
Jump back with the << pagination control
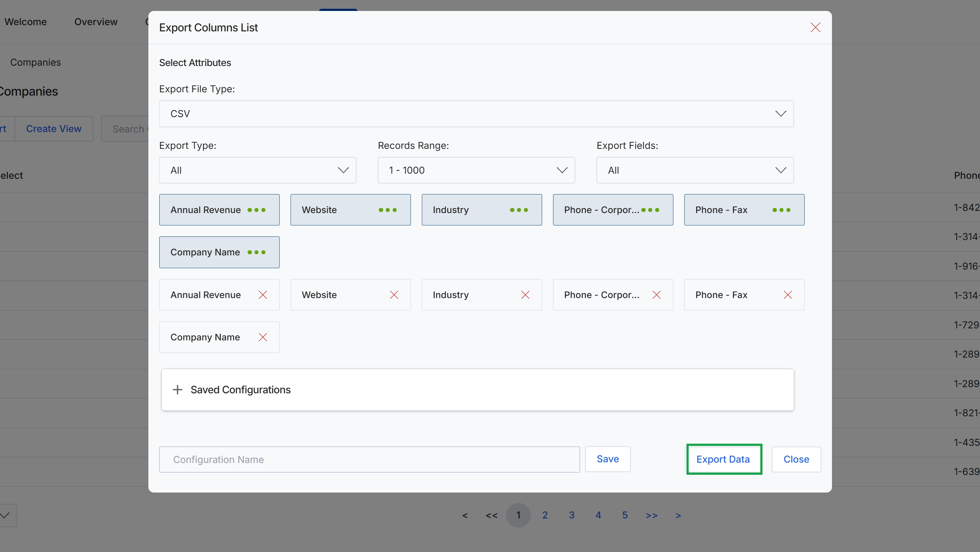(x=491, y=516)
